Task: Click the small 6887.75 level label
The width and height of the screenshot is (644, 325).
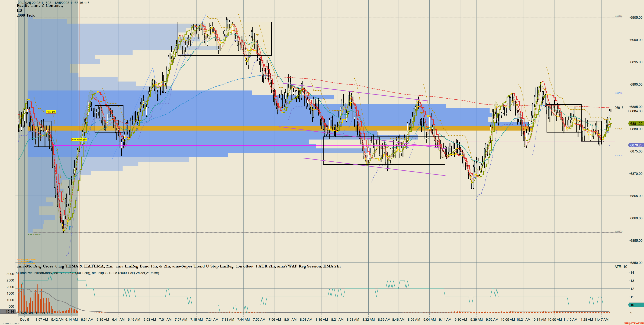Action: pos(619,93)
